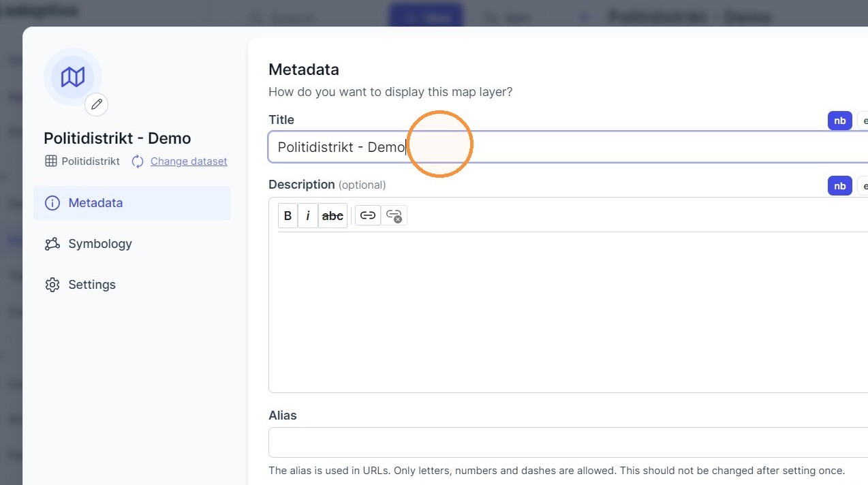Screen dimensions: 868x485
Task: Toggle italic formatting in Description editor
Action: (308, 216)
